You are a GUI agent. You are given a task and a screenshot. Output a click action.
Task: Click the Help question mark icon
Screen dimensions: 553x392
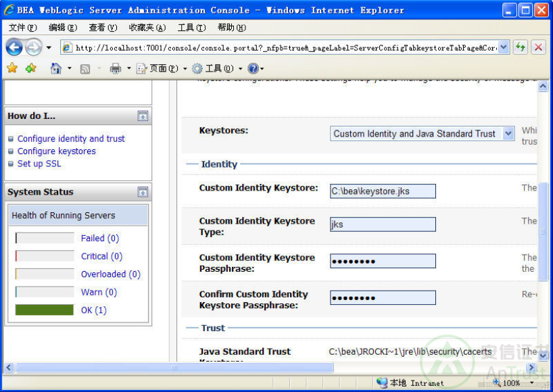point(253,68)
